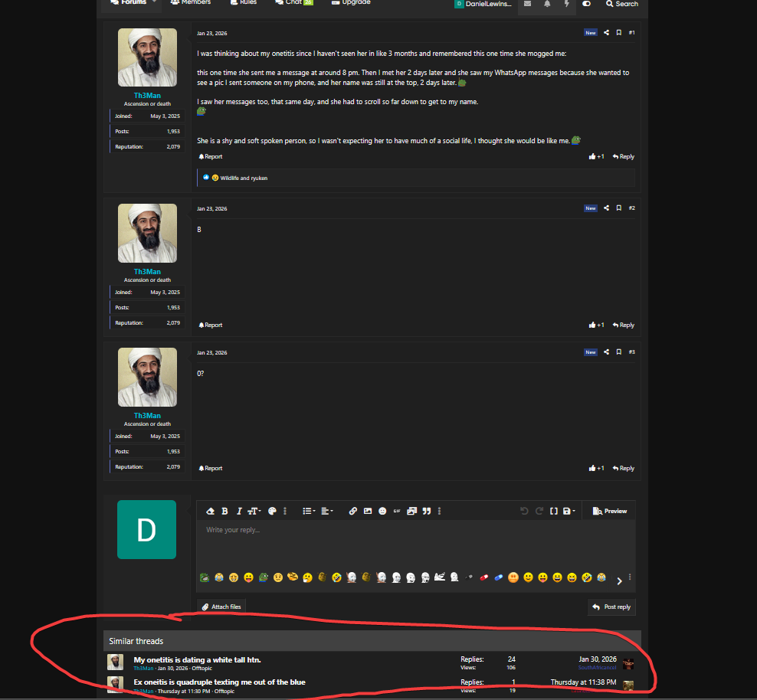
Task: Click the Italic formatting icon
Action: tap(239, 511)
